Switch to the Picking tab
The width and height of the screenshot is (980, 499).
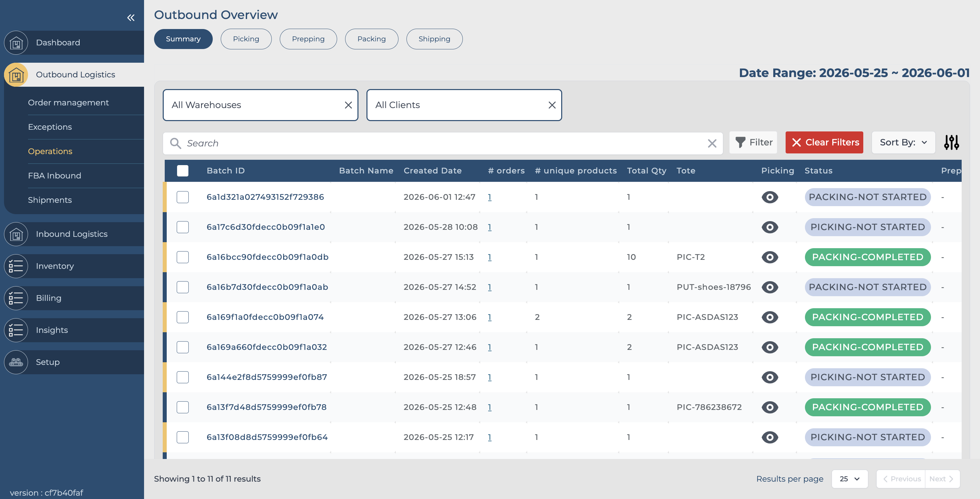[x=246, y=39]
